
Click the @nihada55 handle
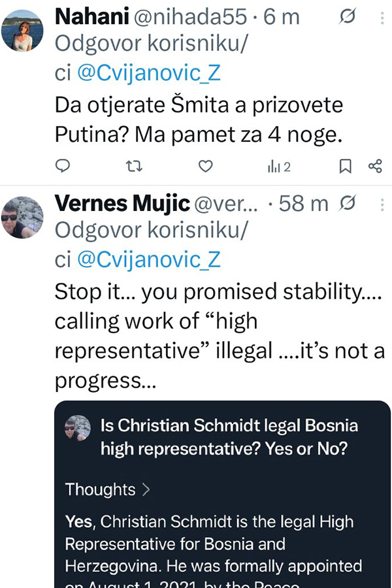[x=195, y=17]
